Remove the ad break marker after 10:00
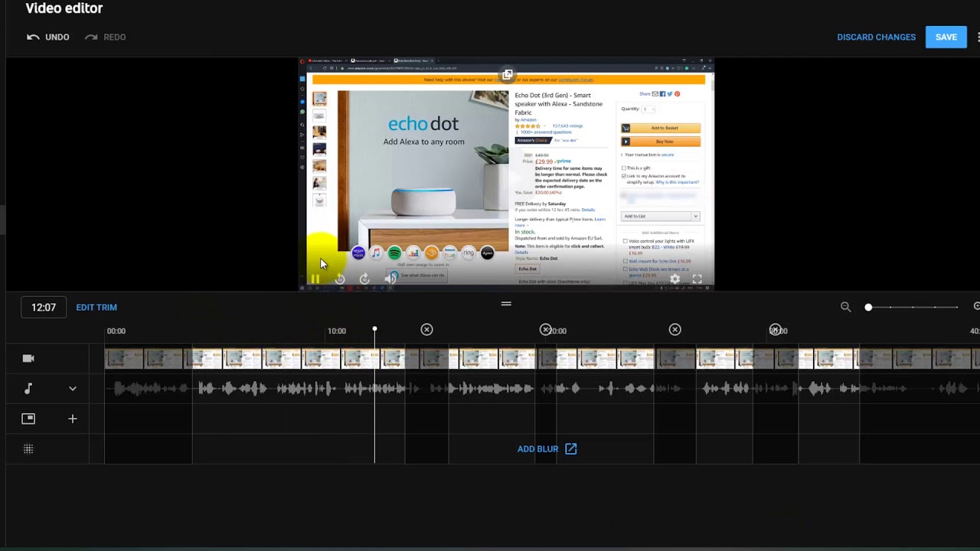The height and width of the screenshot is (551, 980). pyautogui.click(x=426, y=329)
